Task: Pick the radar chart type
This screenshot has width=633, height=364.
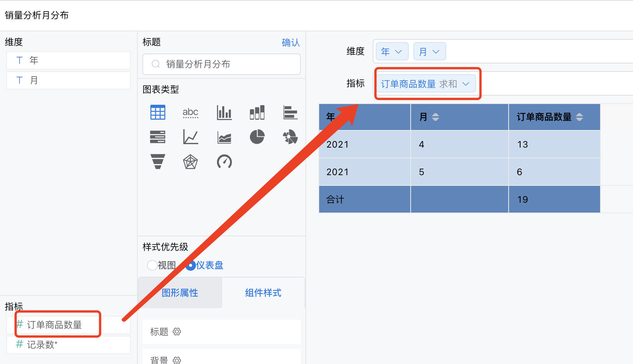Action: coord(190,162)
